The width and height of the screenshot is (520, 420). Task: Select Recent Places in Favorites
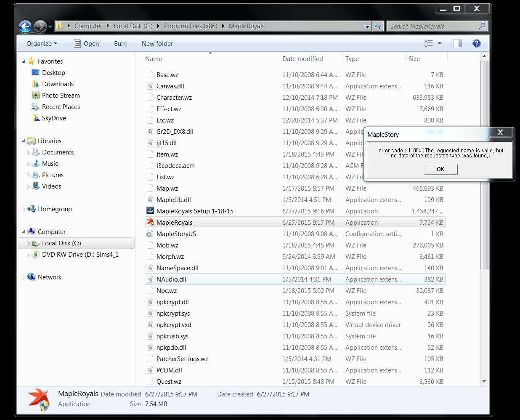61,107
